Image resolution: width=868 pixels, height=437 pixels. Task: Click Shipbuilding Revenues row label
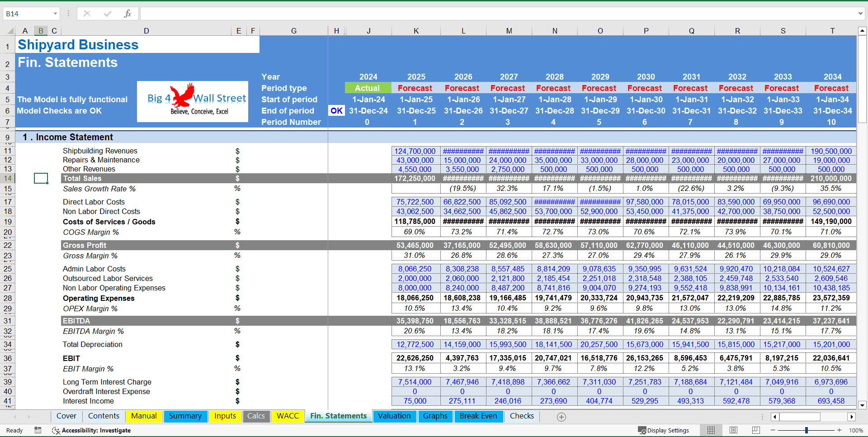click(100, 151)
